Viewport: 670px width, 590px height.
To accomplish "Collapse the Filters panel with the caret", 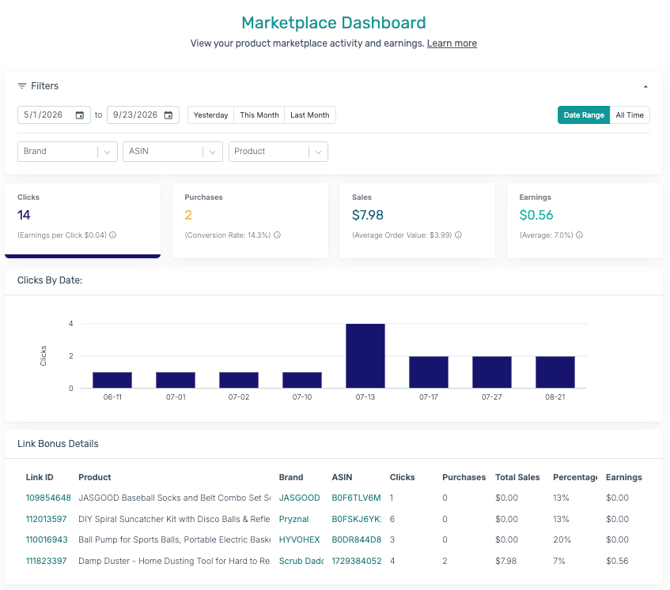I will tap(646, 87).
